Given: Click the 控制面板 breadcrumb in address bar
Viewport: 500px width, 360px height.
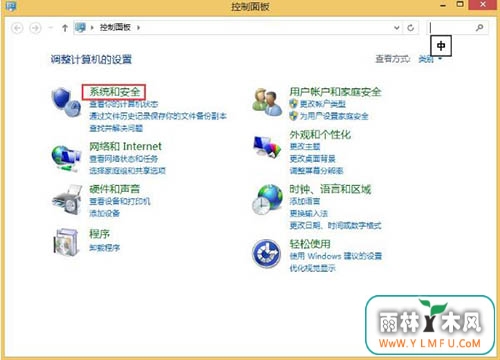Looking at the screenshot, I should click(115, 27).
